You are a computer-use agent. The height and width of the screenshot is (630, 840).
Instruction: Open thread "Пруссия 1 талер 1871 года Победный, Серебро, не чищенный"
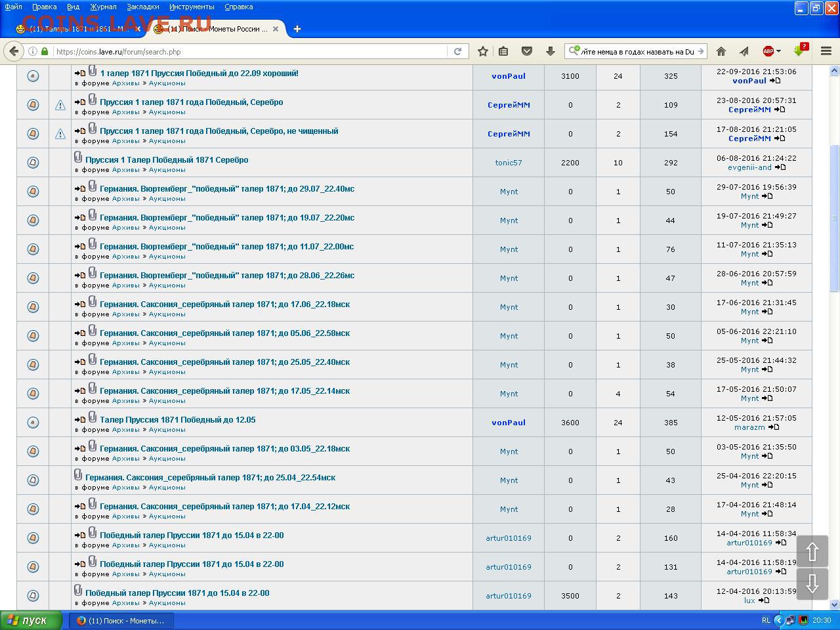pos(219,131)
